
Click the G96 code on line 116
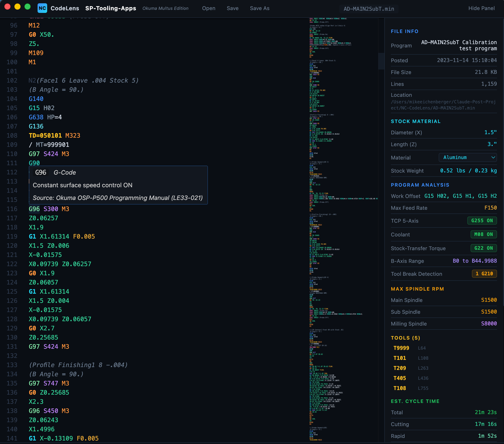point(34,209)
